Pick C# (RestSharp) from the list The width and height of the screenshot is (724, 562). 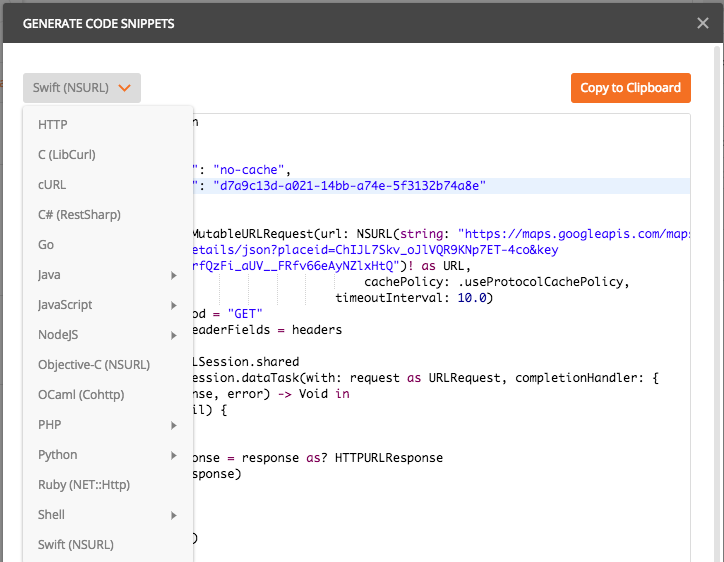(79, 215)
